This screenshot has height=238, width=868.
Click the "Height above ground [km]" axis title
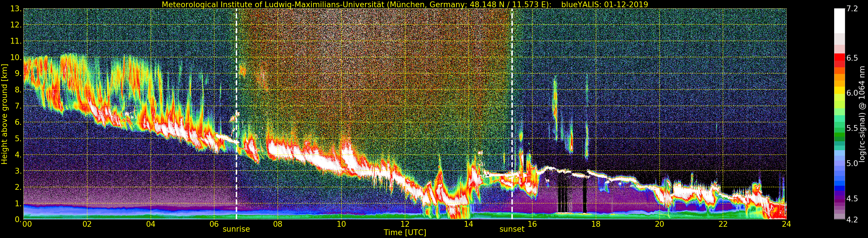pyautogui.click(x=4, y=114)
